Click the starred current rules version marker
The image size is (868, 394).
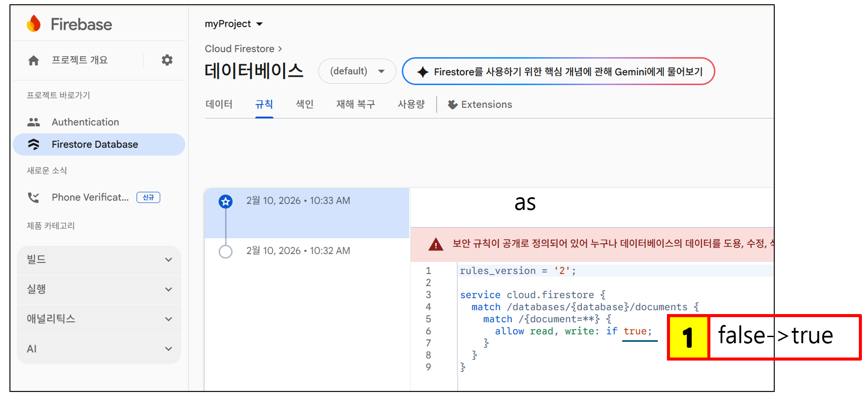coord(225,202)
